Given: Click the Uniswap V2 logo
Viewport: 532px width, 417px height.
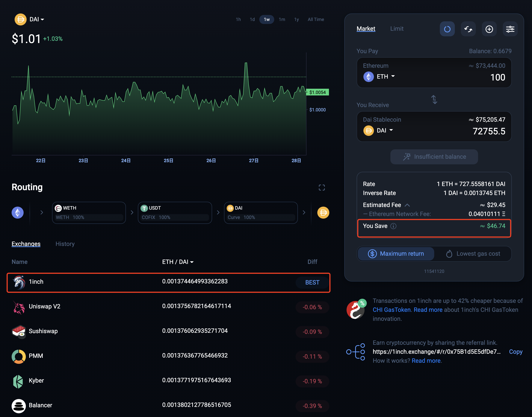Looking at the screenshot, I should coord(19,307).
